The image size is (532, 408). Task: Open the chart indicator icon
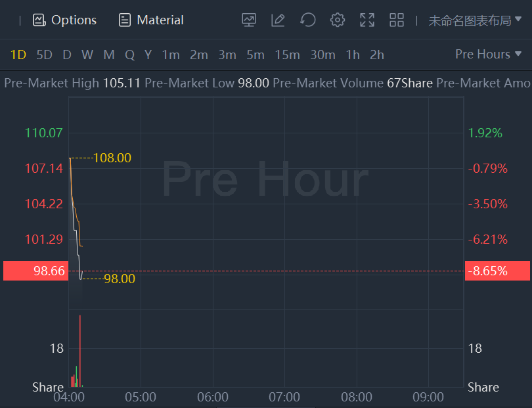(x=249, y=20)
